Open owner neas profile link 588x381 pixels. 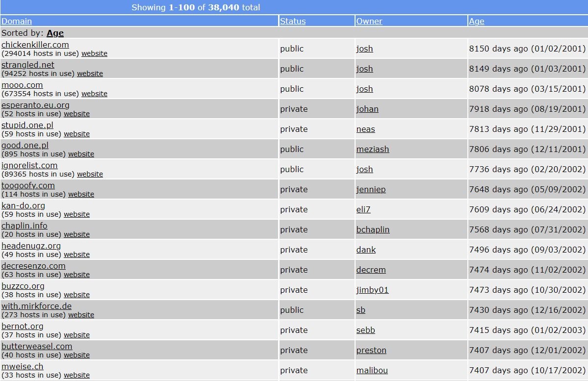tap(366, 129)
